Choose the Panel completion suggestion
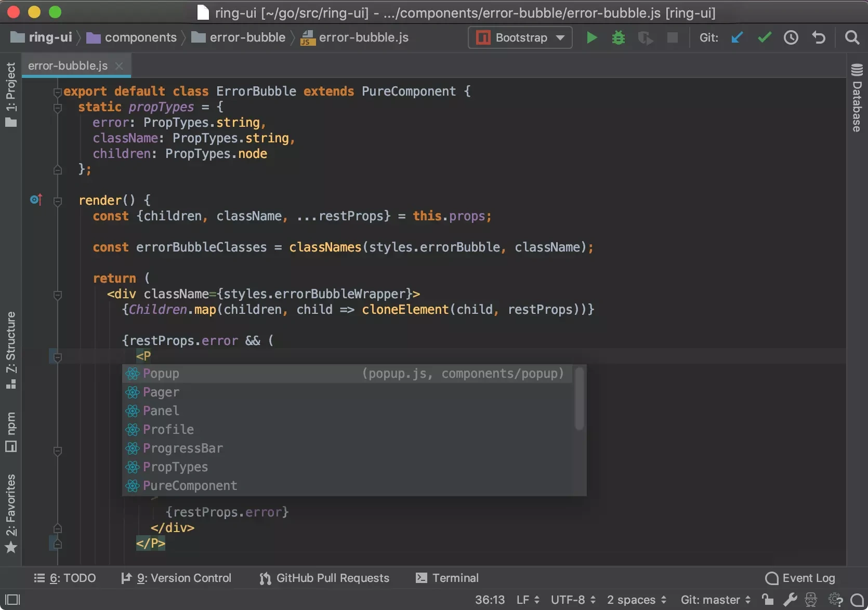This screenshot has height=610, width=868. [347, 411]
